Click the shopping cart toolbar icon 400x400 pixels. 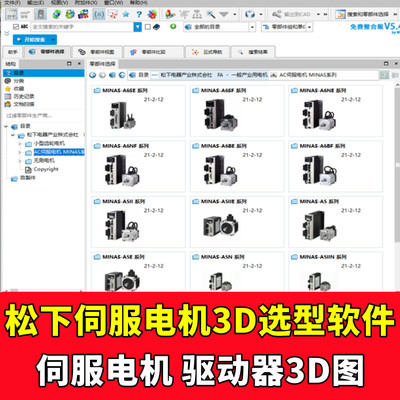tap(25, 14)
